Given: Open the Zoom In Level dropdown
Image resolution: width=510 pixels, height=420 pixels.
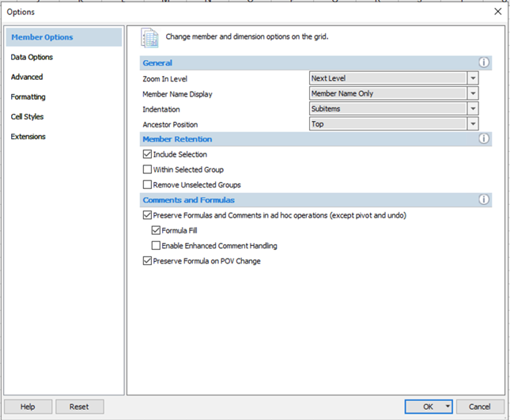Looking at the screenshot, I should (473, 78).
